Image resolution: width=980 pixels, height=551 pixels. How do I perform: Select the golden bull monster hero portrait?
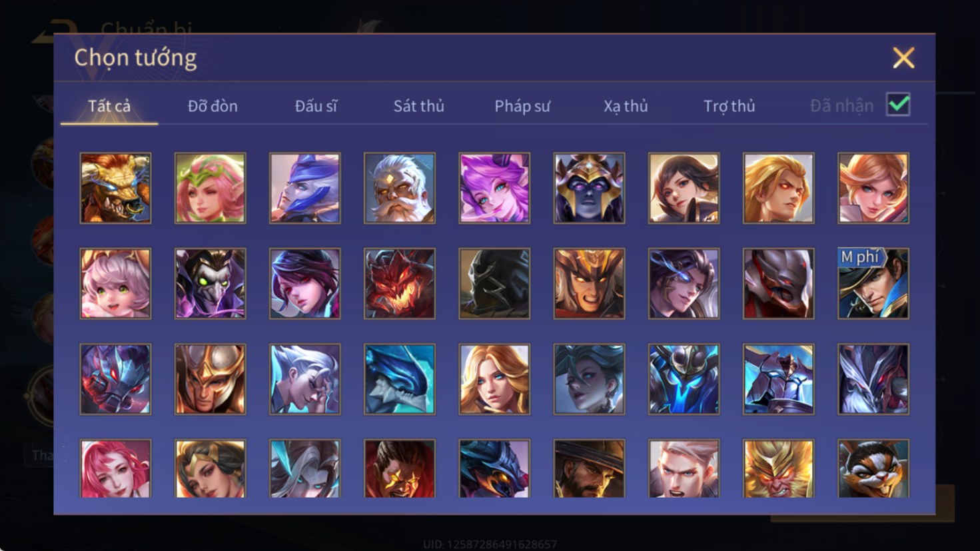click(x=115, y=188)
